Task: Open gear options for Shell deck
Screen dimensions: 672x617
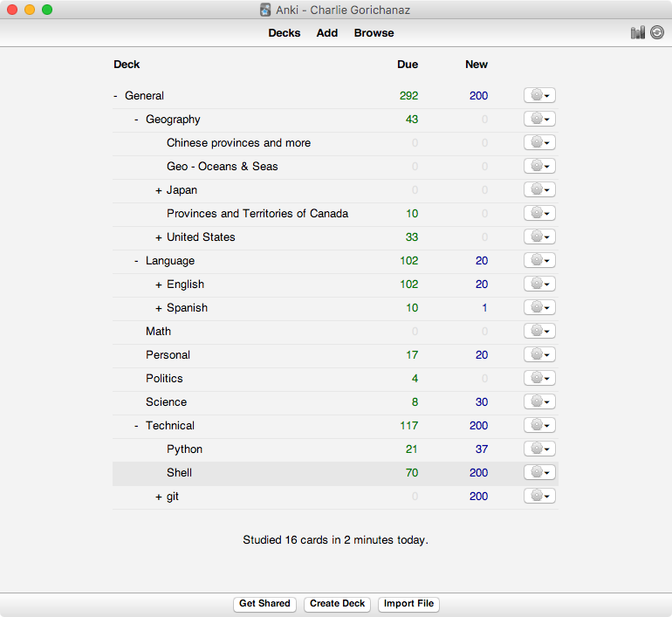Action: point(539,472)
